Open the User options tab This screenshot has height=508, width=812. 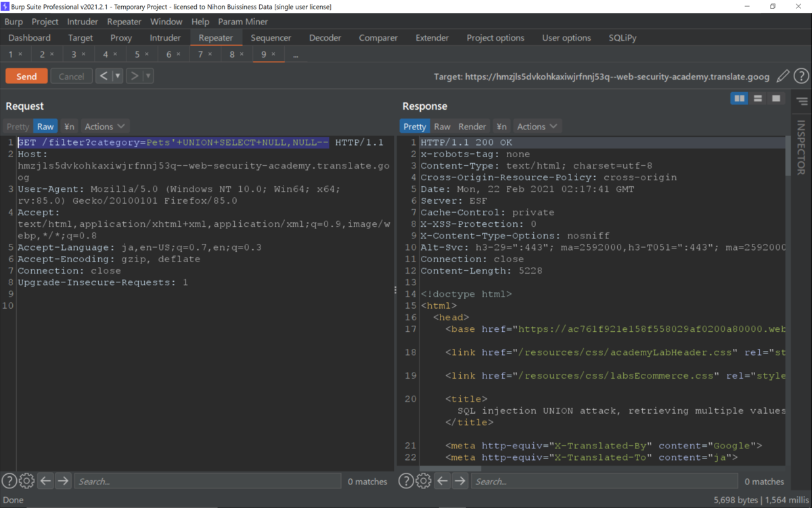566,38
